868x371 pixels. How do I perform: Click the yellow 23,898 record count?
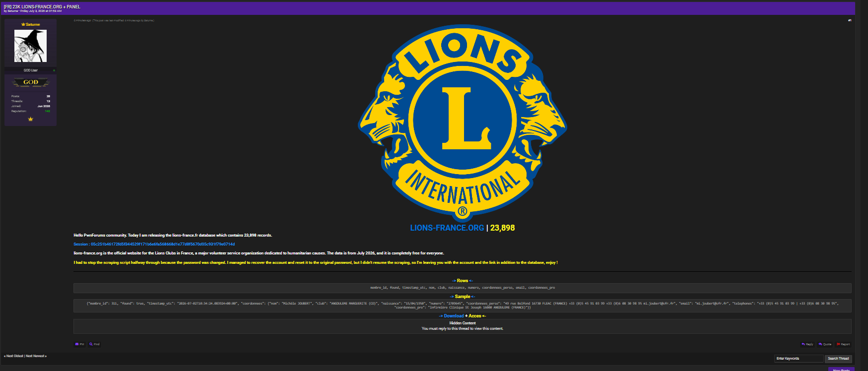502,228
